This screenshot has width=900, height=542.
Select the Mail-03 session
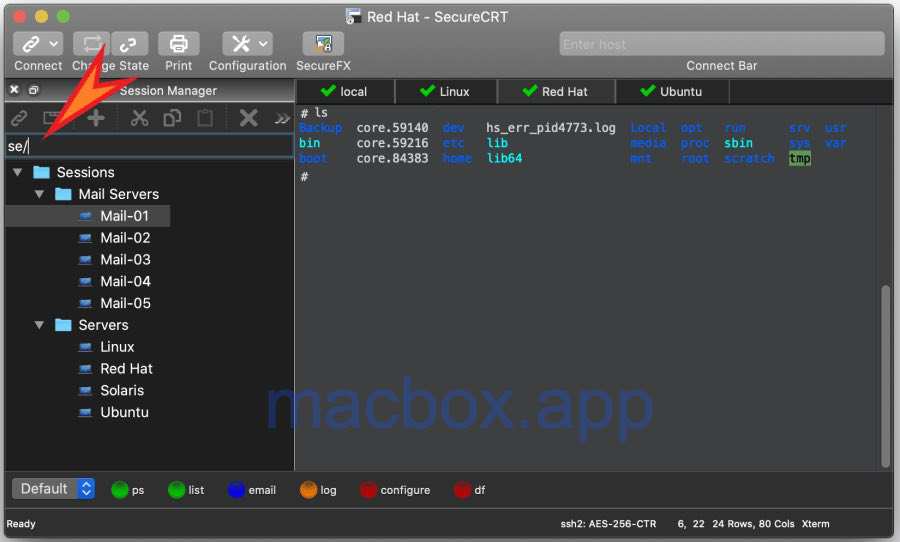pyautogui.click(x=125, y=260)
